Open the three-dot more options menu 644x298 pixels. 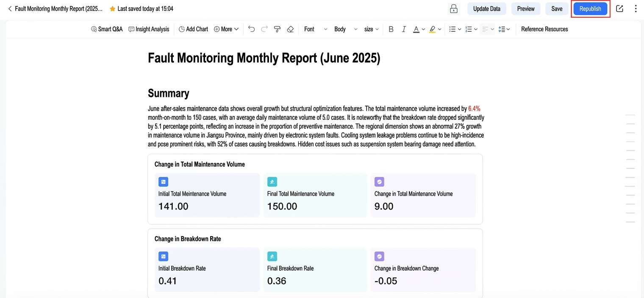point(636,8)
